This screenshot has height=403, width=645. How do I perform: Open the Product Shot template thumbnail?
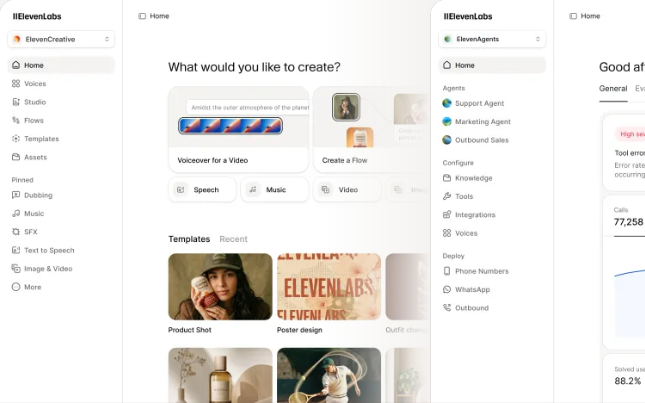[x=220, y=287]
